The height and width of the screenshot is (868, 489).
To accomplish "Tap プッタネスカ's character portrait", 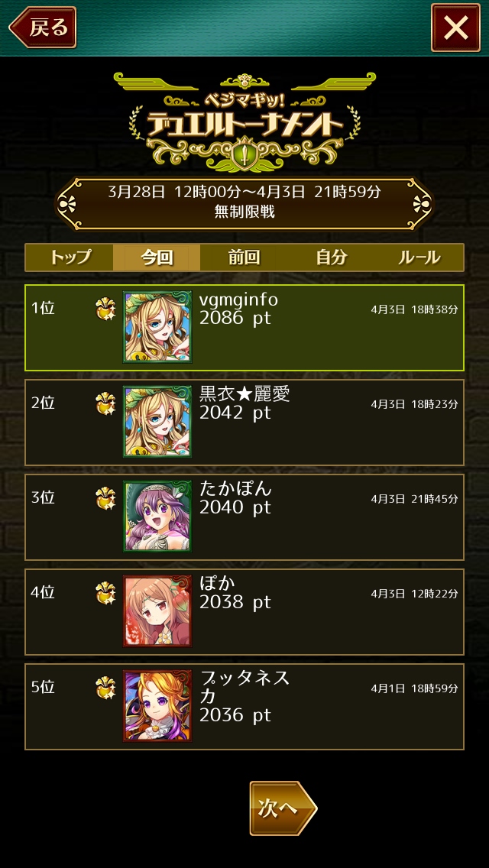I will point(157,706).
